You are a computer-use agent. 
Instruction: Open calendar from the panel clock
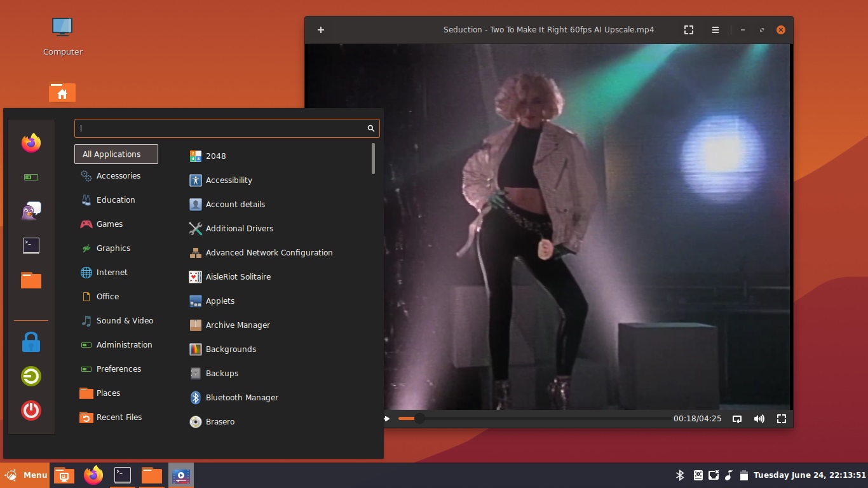pos(810,475)
